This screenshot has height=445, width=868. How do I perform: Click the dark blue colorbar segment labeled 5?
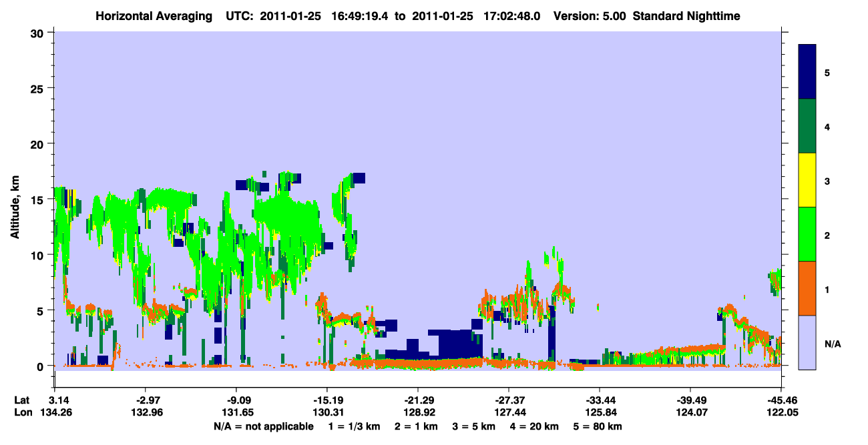tap(807, 72)
